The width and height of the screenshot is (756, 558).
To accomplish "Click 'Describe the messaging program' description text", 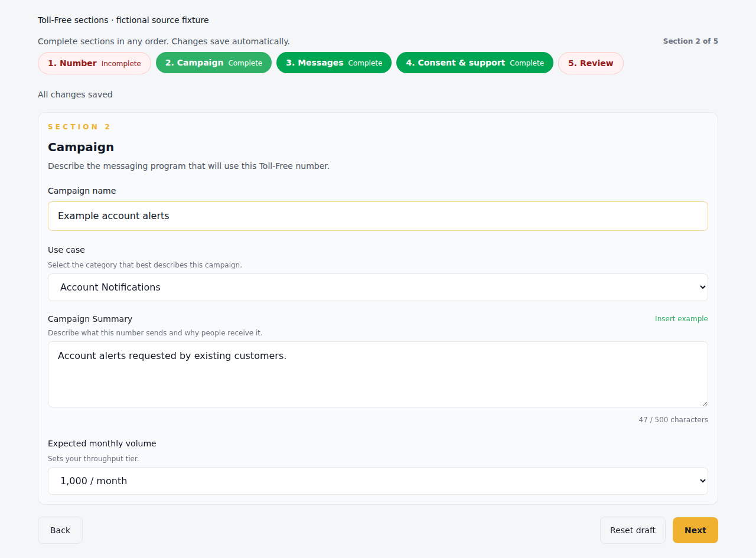I will tap(188, 166).
